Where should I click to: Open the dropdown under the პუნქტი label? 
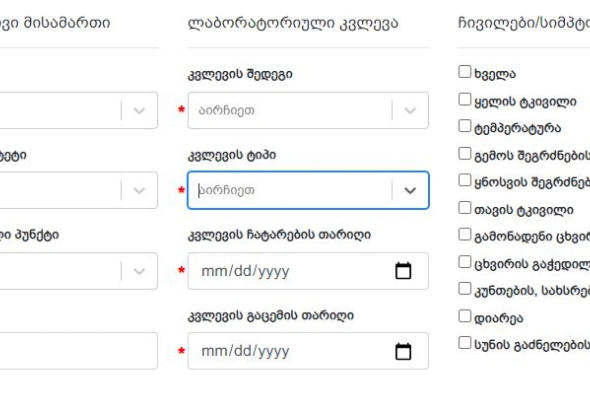click(139, 271)
